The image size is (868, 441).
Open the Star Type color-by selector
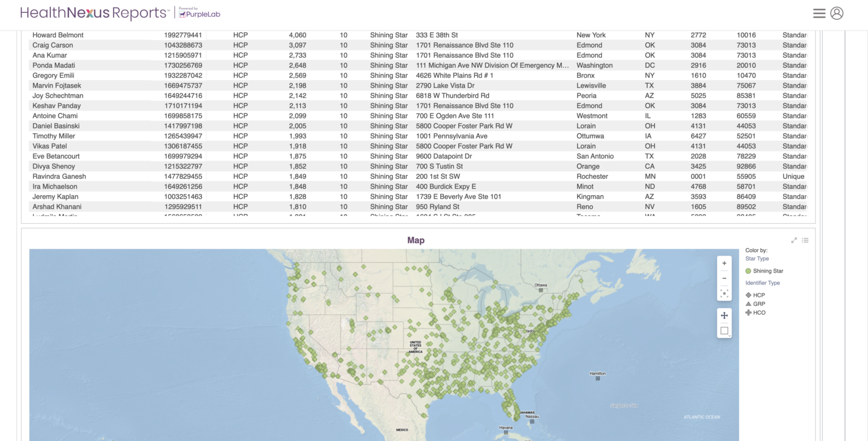click(757, 259)
